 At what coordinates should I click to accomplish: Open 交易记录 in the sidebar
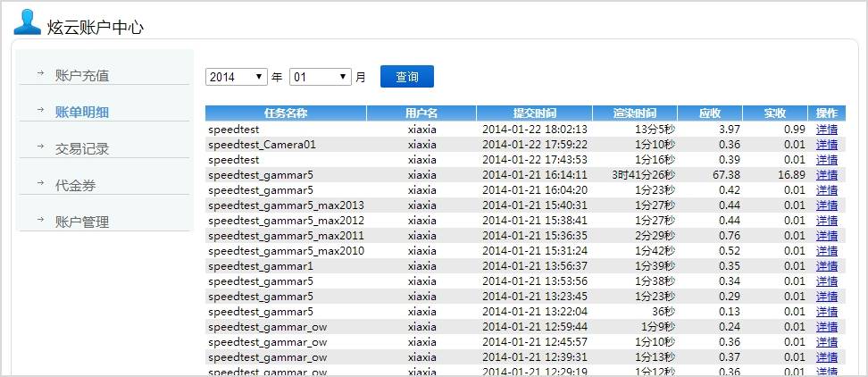coord(82,149)
